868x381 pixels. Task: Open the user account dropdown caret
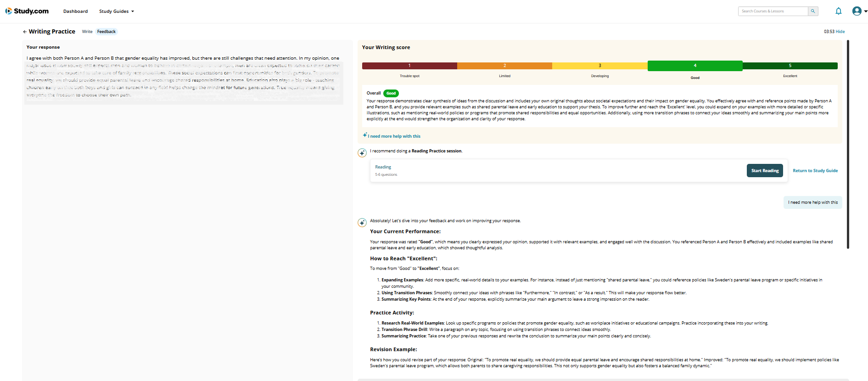tap(866, 11)
